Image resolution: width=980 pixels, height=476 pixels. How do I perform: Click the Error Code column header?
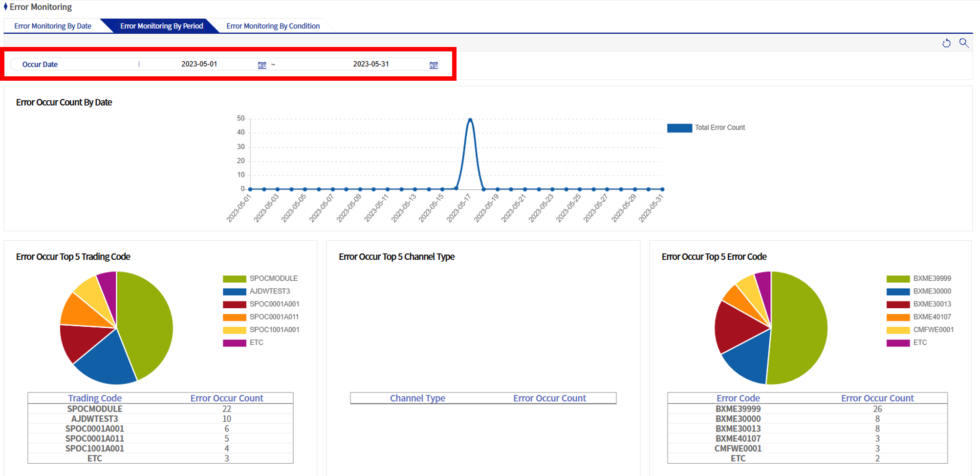pos(738,398)
